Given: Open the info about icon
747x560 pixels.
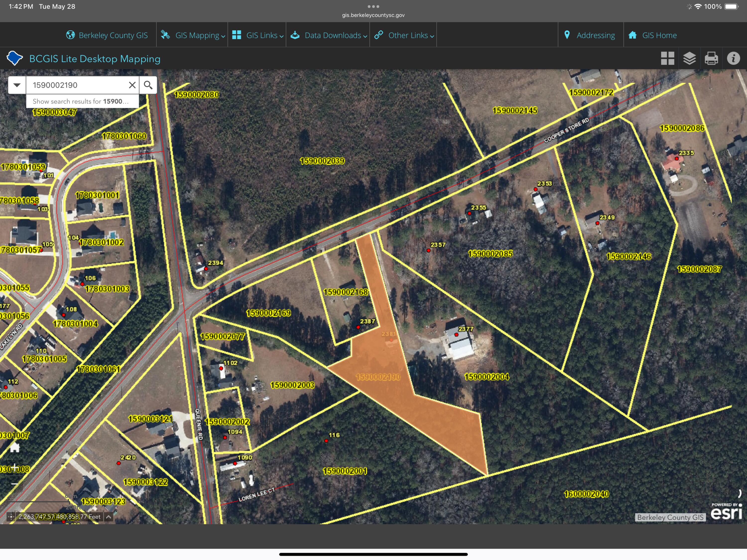Looking at the screenshot, I should pos(733,59).
